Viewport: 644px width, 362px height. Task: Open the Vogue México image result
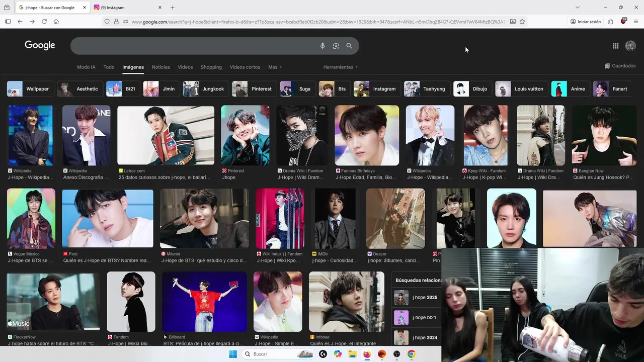tap(31, 219)
